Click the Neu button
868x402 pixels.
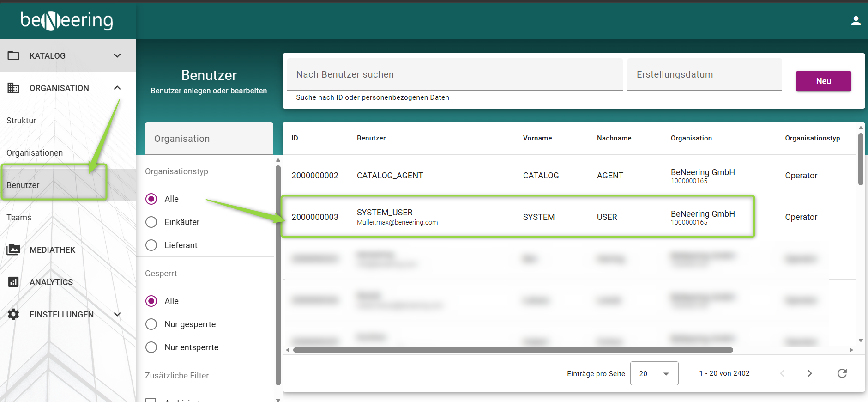[x=823, y=81]
